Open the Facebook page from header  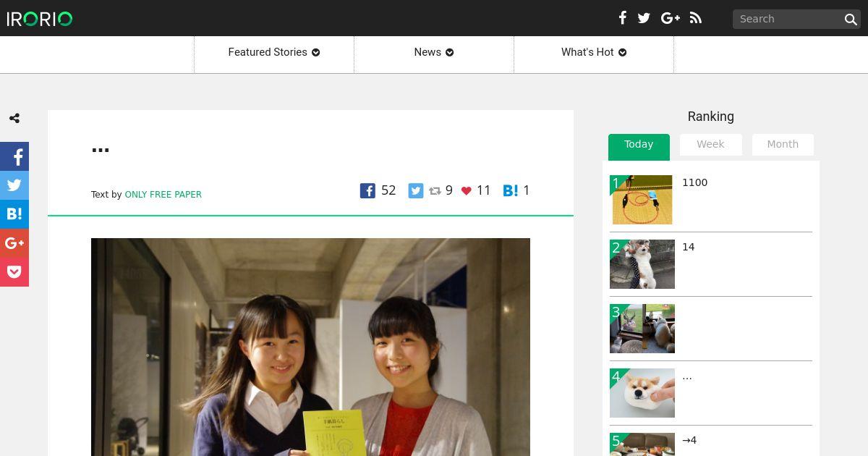623,18
